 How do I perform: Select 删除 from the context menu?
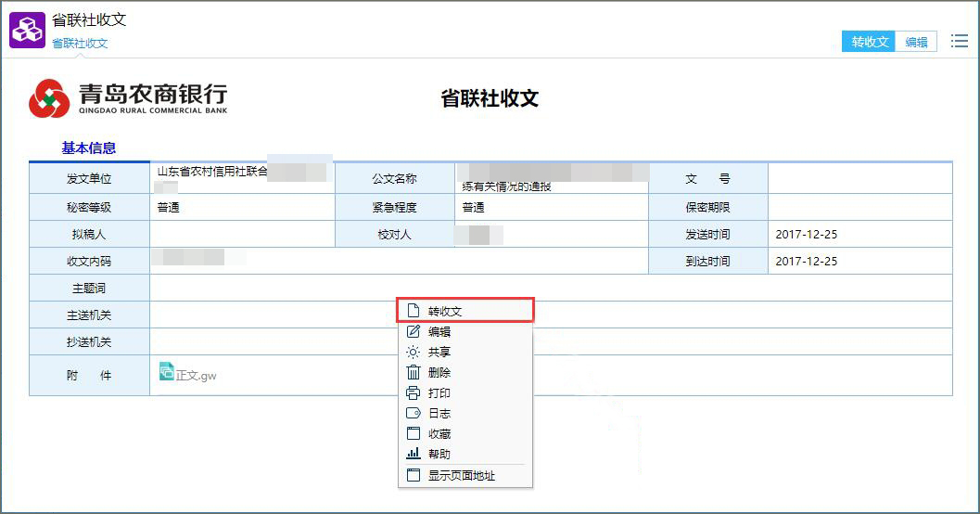(x=465, y=373)
